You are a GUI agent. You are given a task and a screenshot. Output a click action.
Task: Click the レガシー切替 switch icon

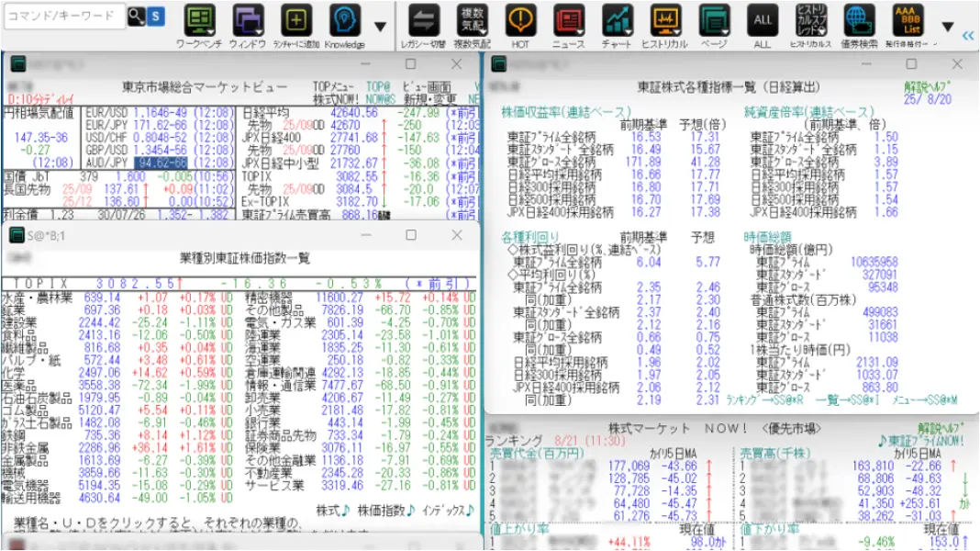[x=423, y=20]
